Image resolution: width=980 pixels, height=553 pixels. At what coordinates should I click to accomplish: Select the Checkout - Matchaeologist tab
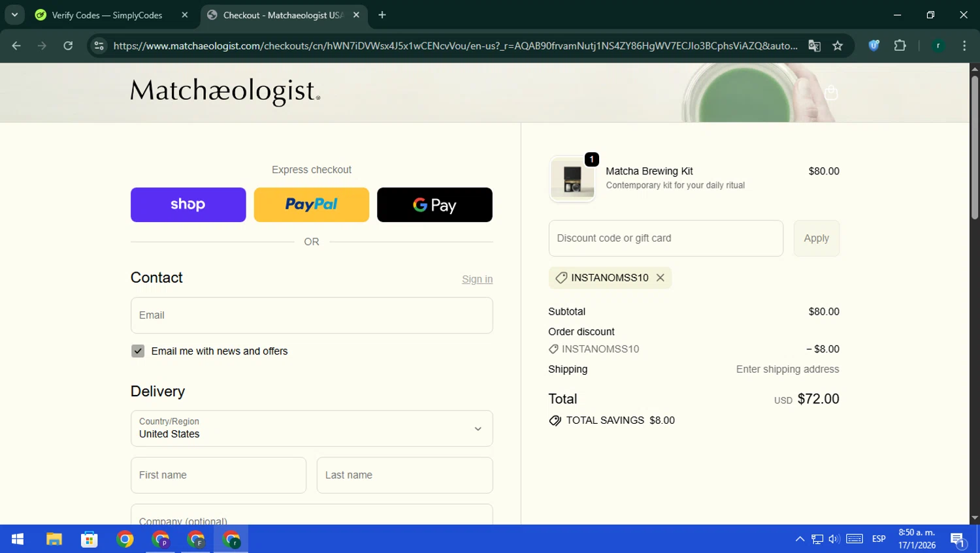pos(282,15)
